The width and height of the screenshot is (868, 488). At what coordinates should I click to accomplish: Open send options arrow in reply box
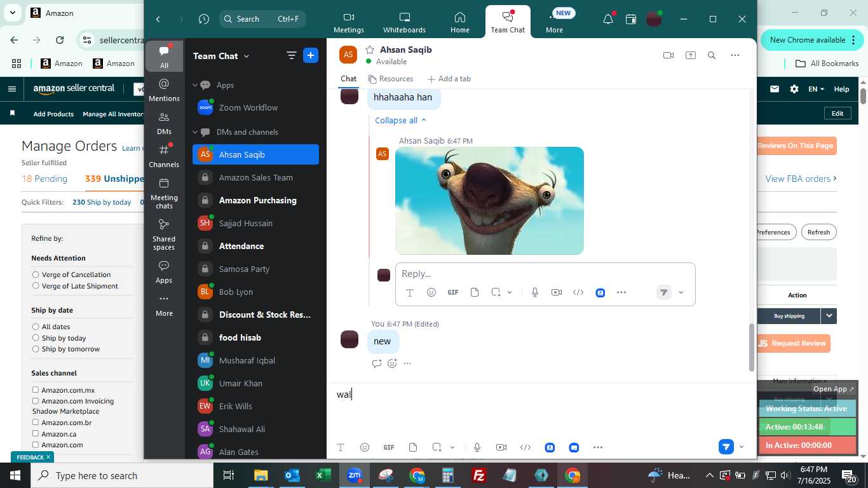tap(681, 292)
